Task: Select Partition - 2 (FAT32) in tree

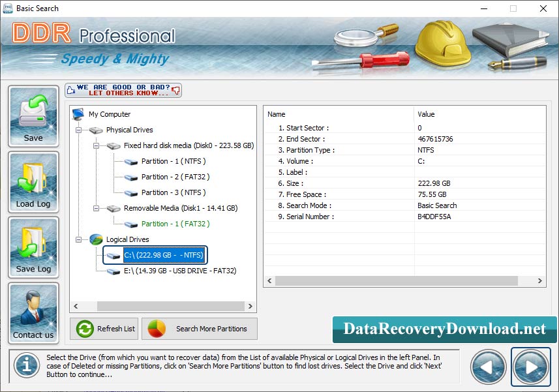Action: pos(175,177)
